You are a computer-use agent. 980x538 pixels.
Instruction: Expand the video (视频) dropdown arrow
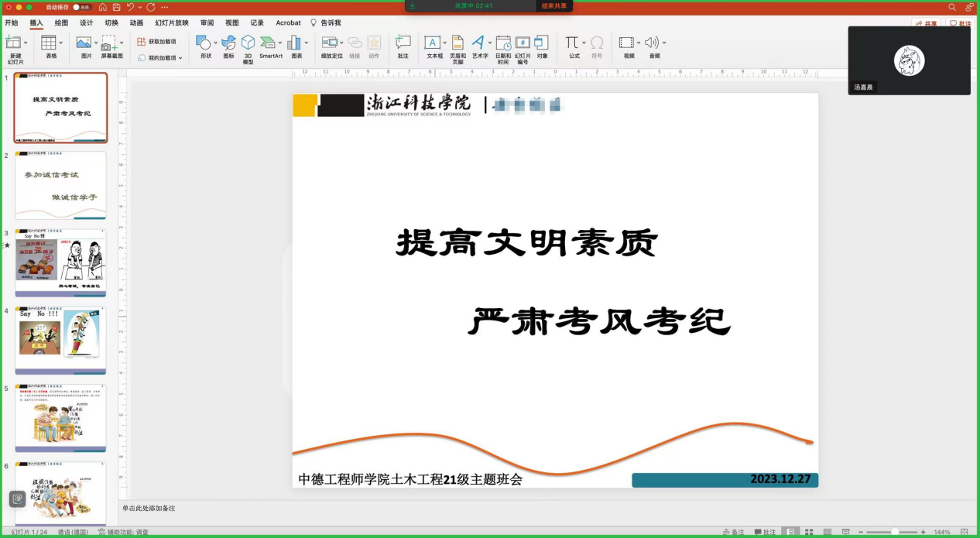point(638,43)
